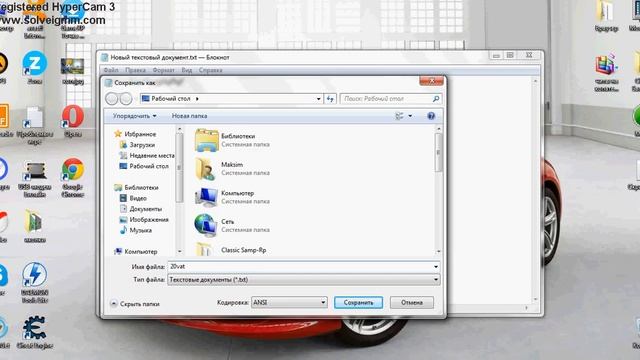Expand the Имя файла history arrow
Image resolution: width=640 pixels, height=360 pixels.
[436, 267]
